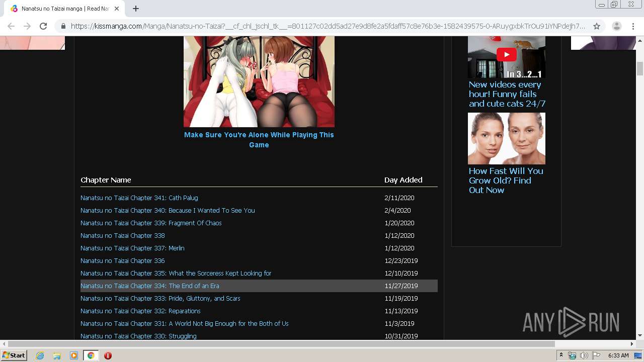Click the 2/11/2020 date cell

399,198
